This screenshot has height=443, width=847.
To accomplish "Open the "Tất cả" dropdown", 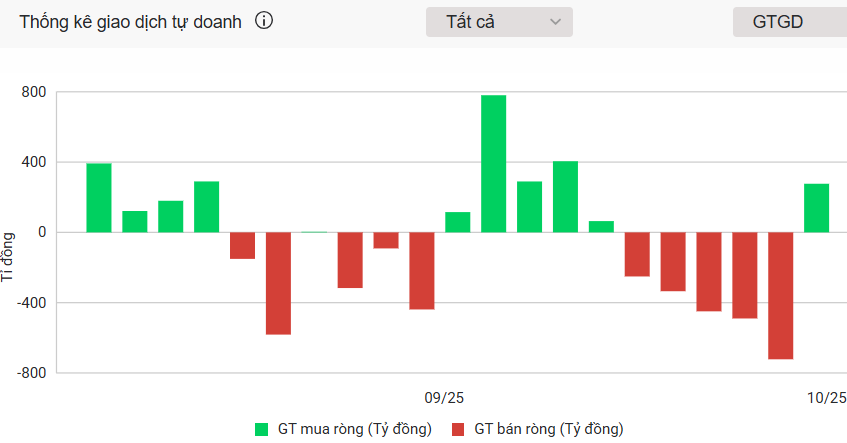I will pyautogui.click(x=498, y=22).
